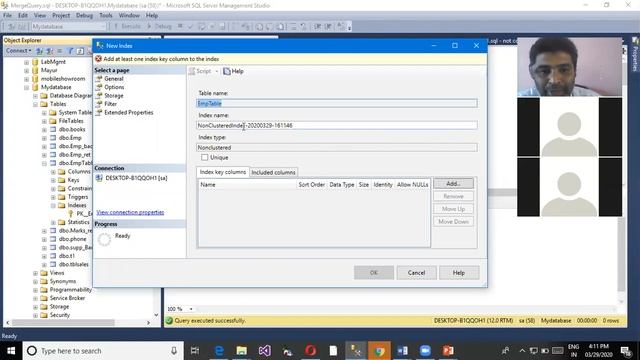
Task: Expand the mobileshowroom database node
Action: 27,79
